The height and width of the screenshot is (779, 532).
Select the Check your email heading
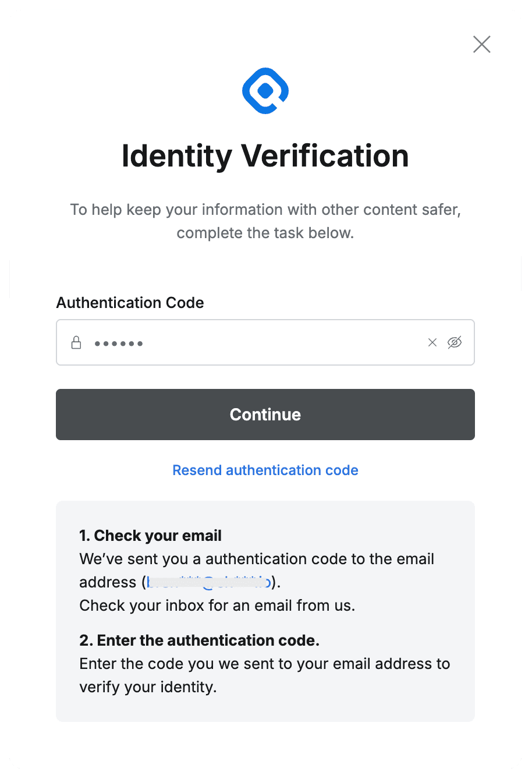(151, 535)
